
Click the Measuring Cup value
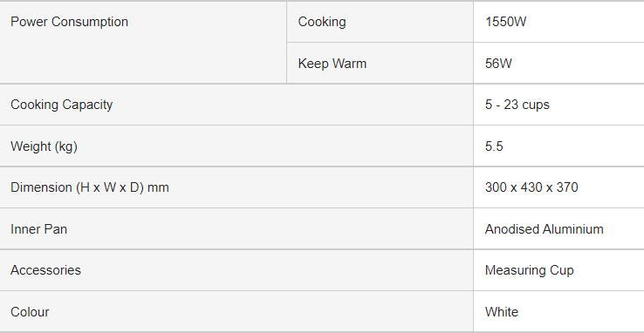pyautogui.click(x=530, y=270)
